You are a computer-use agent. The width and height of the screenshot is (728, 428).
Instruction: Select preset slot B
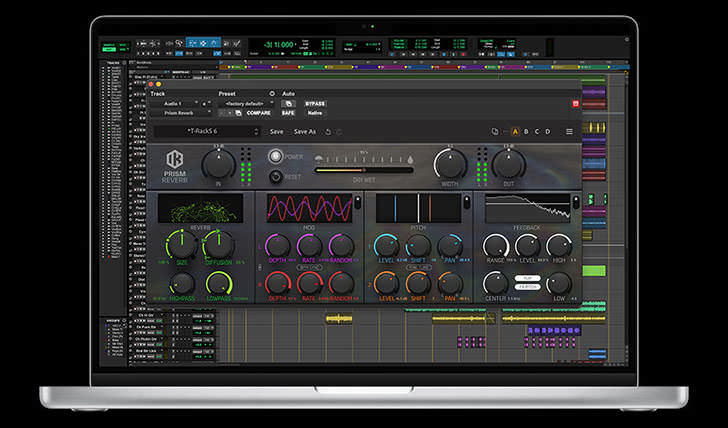click(x=526, y=132)
